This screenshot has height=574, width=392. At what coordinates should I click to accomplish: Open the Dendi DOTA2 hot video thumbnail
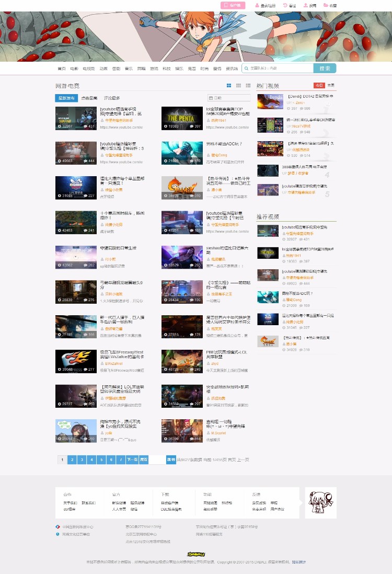(270, 102)
